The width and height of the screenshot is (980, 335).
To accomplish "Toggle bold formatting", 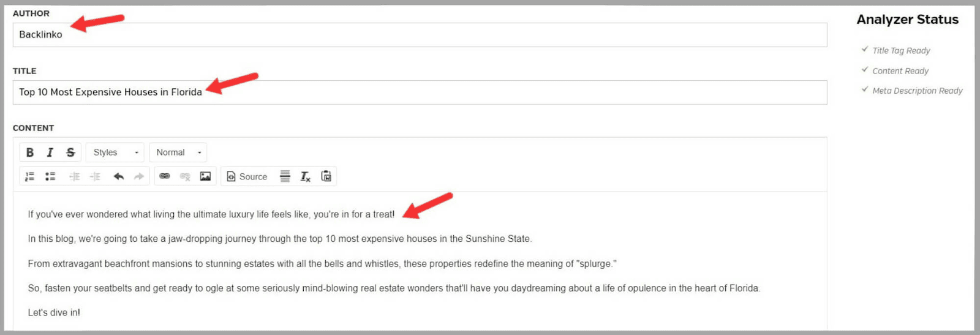I will pyautogui.click(x=30, y=152).
